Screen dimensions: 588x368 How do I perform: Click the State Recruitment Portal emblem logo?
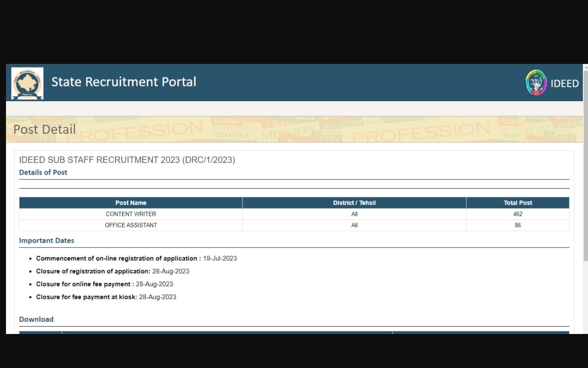tap(27, 83)
